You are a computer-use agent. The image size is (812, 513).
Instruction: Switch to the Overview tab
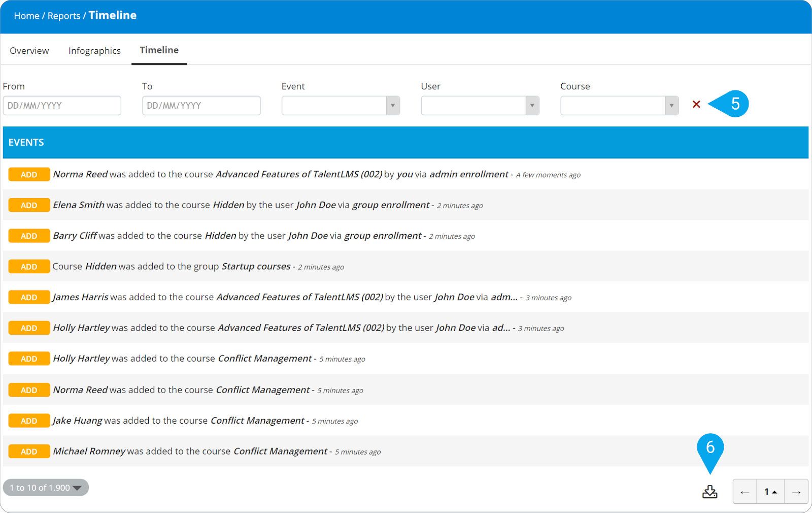pos(29,51)
